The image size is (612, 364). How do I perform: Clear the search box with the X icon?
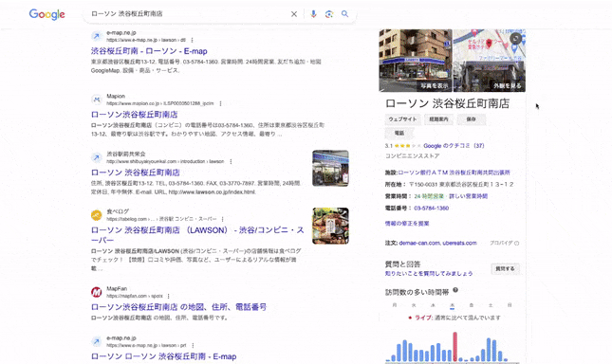point(294,14)
